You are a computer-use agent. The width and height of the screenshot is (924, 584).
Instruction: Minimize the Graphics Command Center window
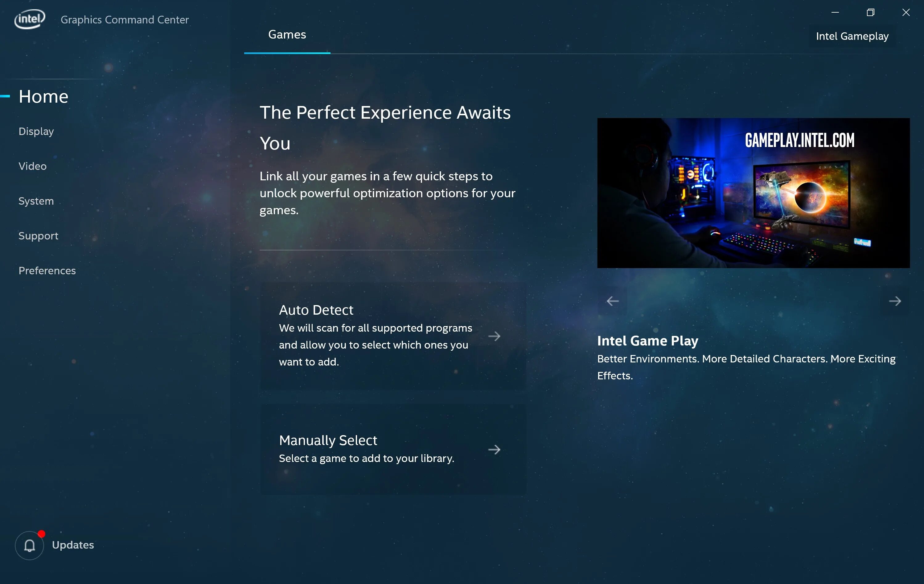click(x=835, y=13)
